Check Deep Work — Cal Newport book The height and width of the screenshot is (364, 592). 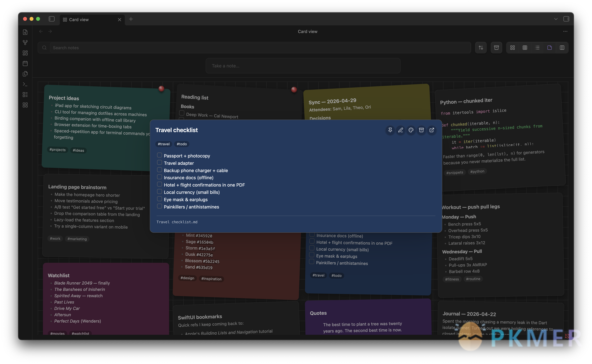pyautogui.click(x=182, y=113)
